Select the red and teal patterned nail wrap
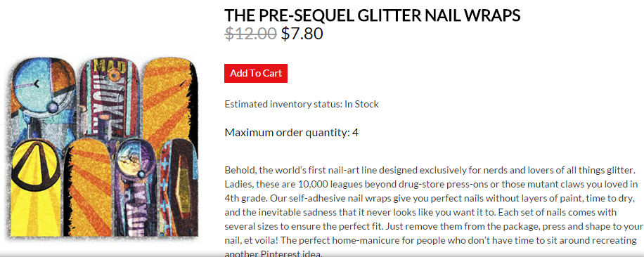This screenshot has height=257, width=644. 179,187
